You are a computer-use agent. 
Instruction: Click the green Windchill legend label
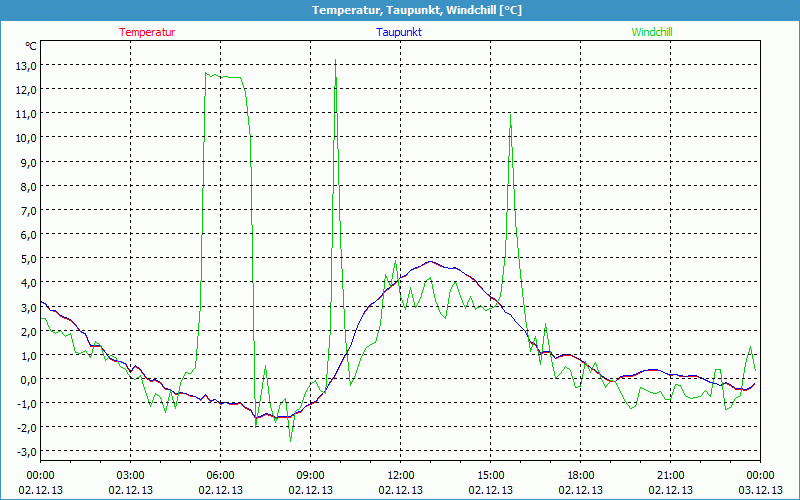pos(652,32)
